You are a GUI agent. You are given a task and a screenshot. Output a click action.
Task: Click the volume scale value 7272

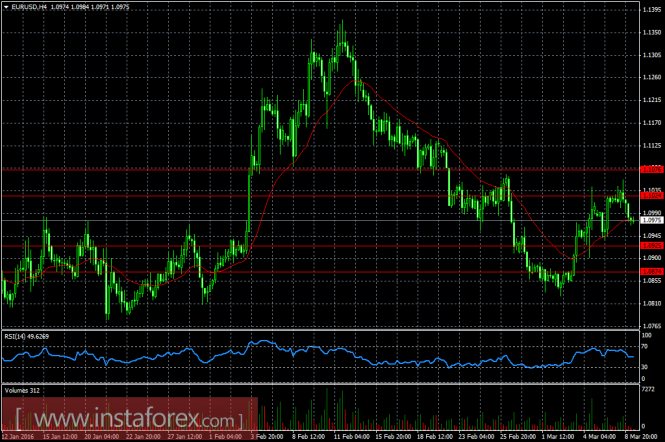click(648, 389)
